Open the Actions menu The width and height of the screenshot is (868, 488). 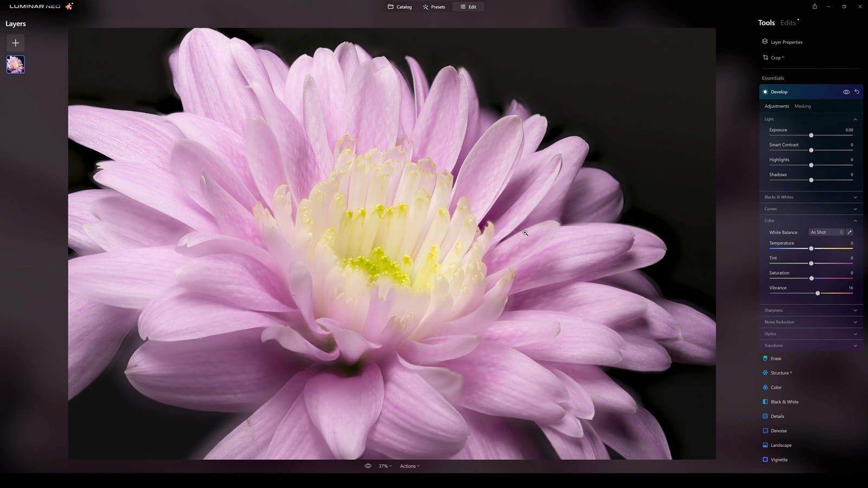[x=410, y=466]
